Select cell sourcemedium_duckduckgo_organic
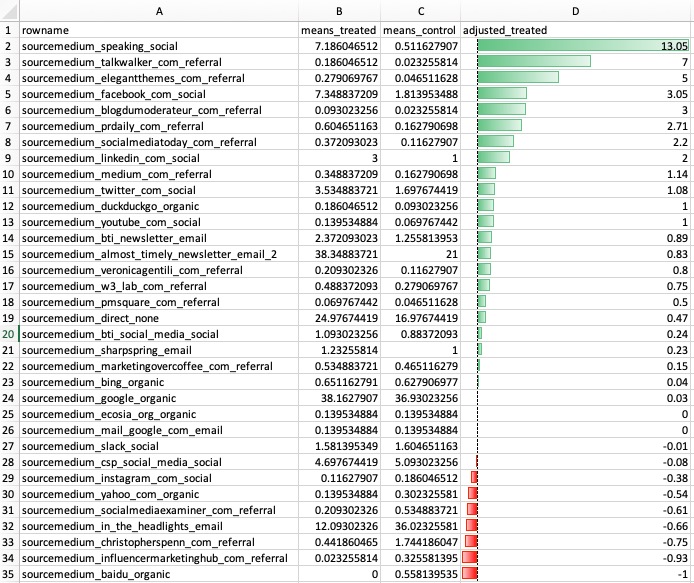The width and height of the screenshot is (694, 583). click(159, 206)
